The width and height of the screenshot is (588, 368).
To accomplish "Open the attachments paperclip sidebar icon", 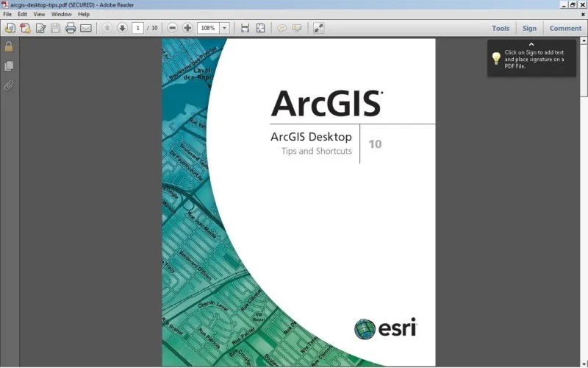I will (9, 85).
